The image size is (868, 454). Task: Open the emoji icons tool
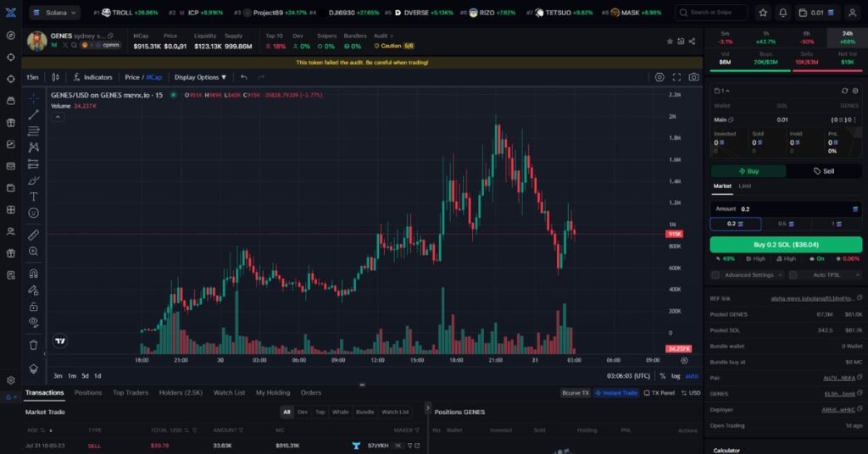tap(34, 213)
